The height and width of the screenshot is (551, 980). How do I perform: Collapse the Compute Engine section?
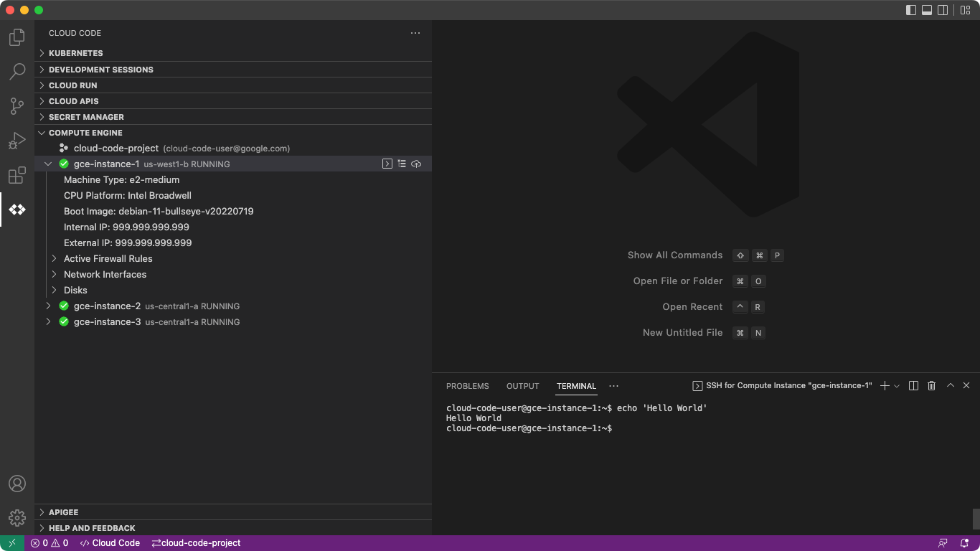233,133
